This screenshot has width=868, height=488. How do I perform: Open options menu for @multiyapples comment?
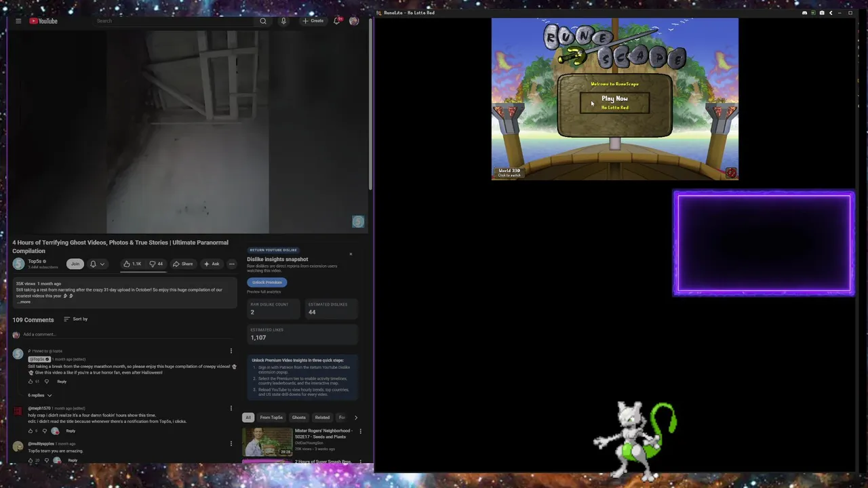pyautogui.click(x=231, y=443)
